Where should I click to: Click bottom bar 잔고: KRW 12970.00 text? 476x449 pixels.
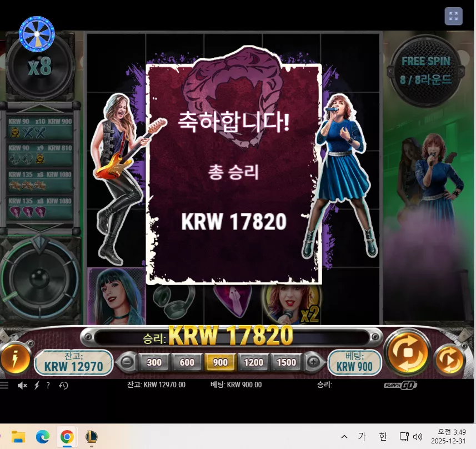click(156, 385)
